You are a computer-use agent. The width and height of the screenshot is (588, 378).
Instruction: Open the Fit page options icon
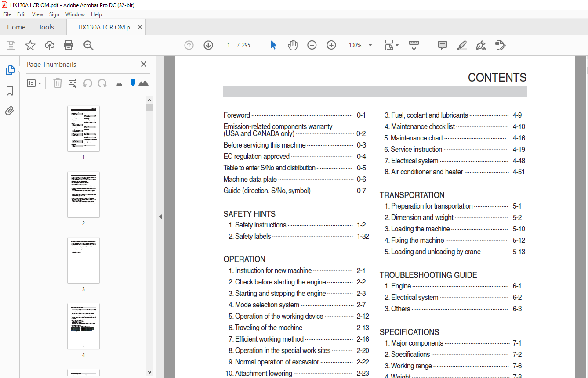[x=391, y=45]
